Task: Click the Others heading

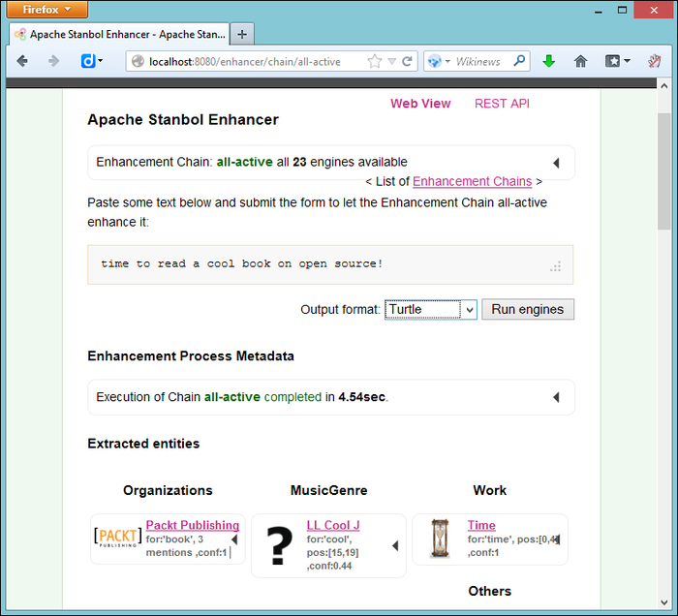Action: [x=489, y=591]
